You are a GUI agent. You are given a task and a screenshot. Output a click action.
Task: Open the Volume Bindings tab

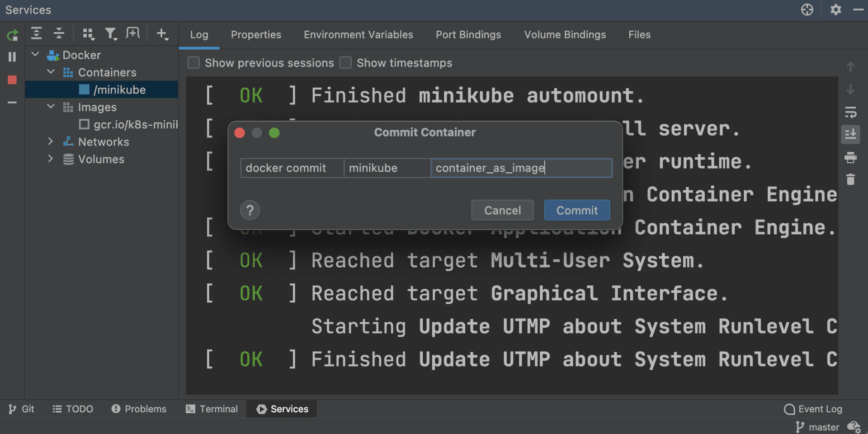[565, 35]
